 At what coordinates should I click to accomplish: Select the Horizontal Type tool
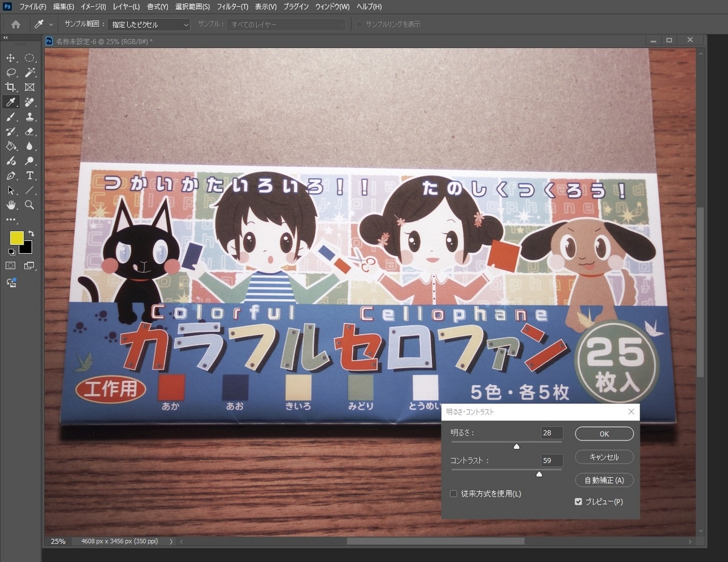(30, 175)
